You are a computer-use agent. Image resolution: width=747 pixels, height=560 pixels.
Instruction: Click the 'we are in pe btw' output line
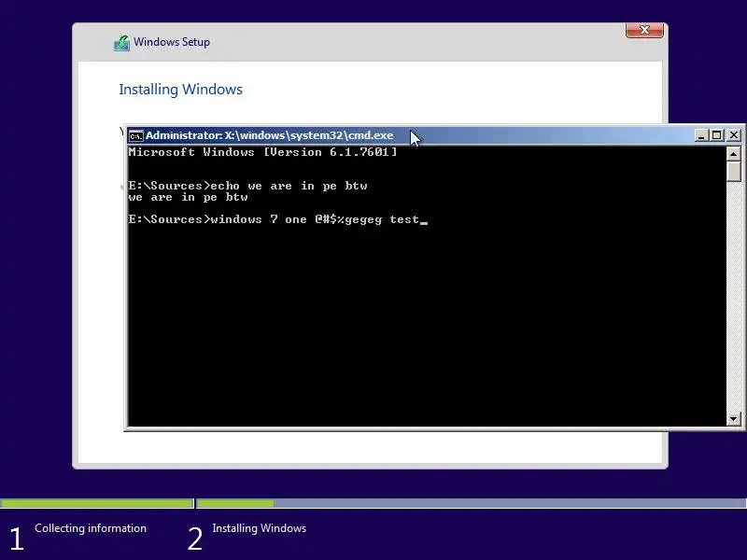pos(189,197)
